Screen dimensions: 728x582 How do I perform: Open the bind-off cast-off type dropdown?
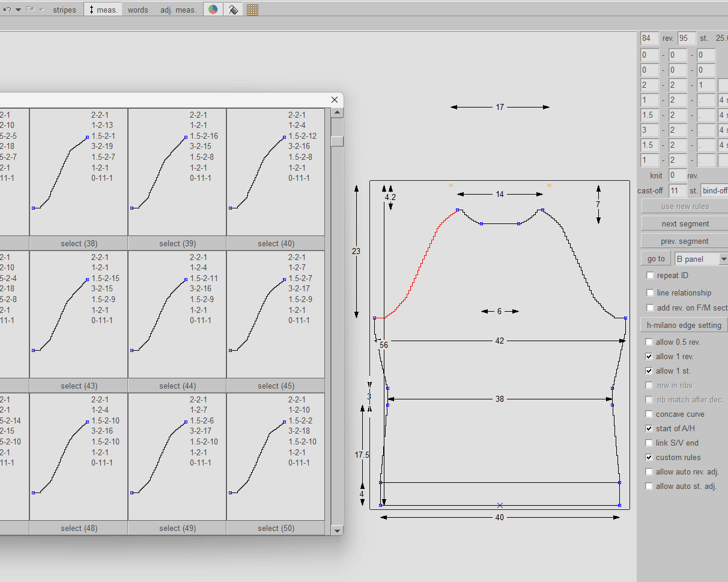coord(715,191)
